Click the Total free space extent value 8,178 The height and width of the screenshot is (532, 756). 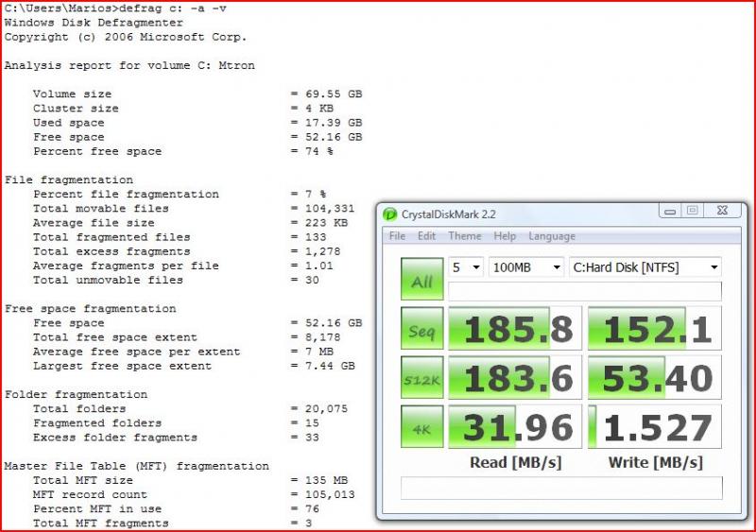[322, 337]
